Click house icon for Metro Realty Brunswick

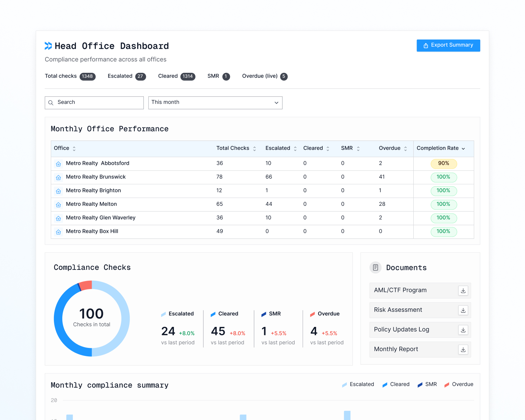(58, 177)
